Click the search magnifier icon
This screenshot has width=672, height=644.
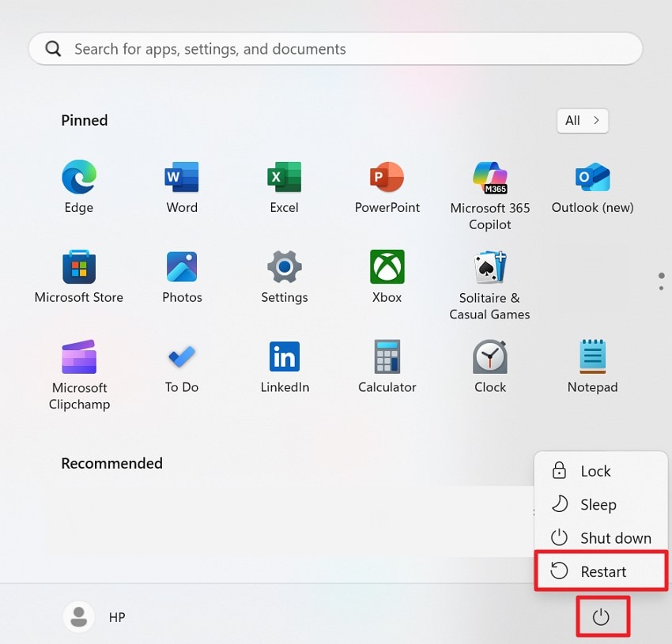53,49
